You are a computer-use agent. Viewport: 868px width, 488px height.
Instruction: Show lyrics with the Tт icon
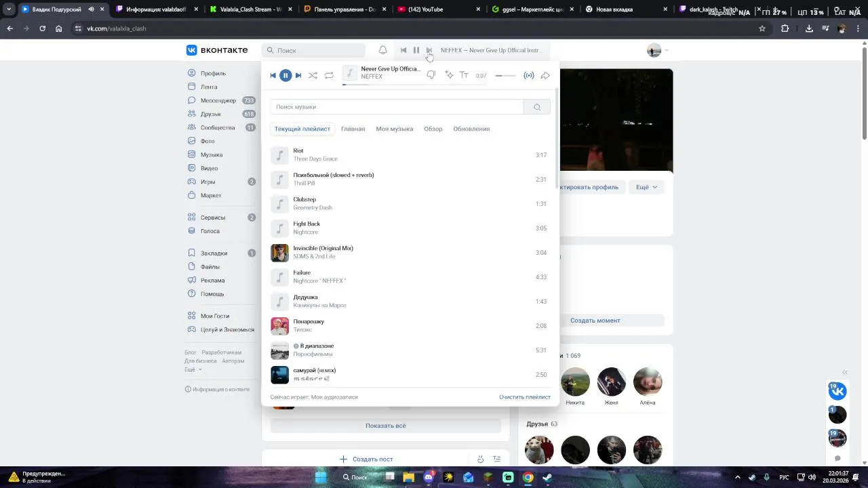(464, 75)
